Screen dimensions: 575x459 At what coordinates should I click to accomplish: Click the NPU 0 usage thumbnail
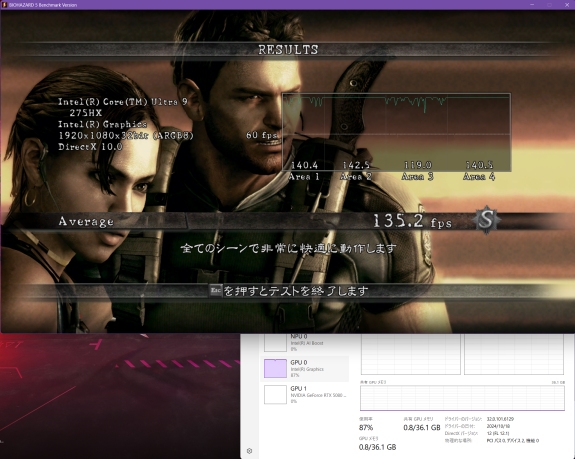(275, 342)
